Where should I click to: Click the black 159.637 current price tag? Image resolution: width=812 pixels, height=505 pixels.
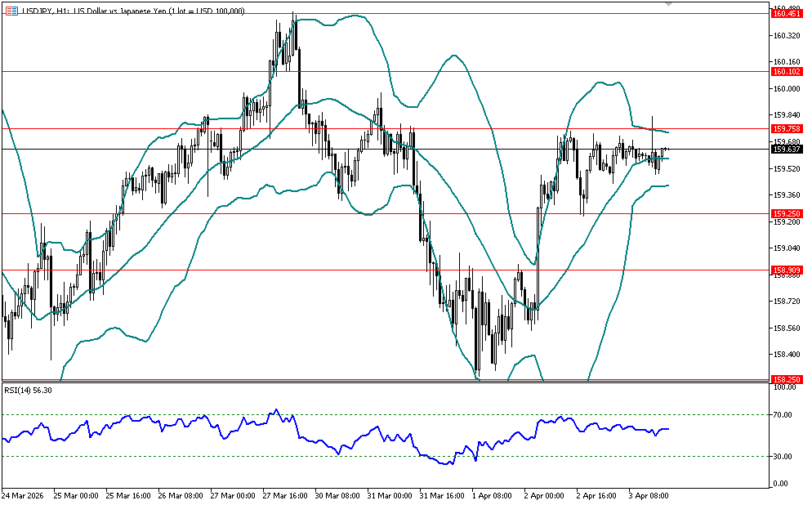tap(785, 149)
